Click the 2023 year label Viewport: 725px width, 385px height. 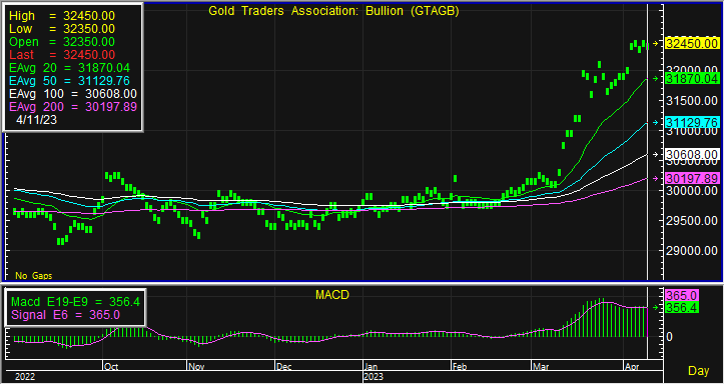pos(374,377)
